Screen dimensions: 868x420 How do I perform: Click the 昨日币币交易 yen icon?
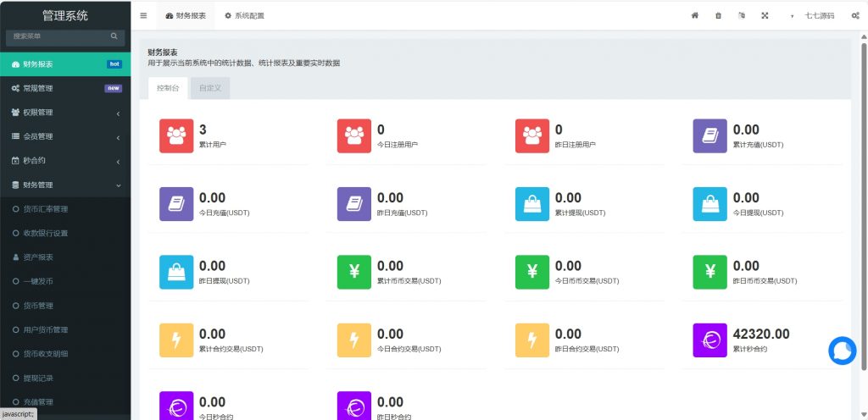[710, 272]
